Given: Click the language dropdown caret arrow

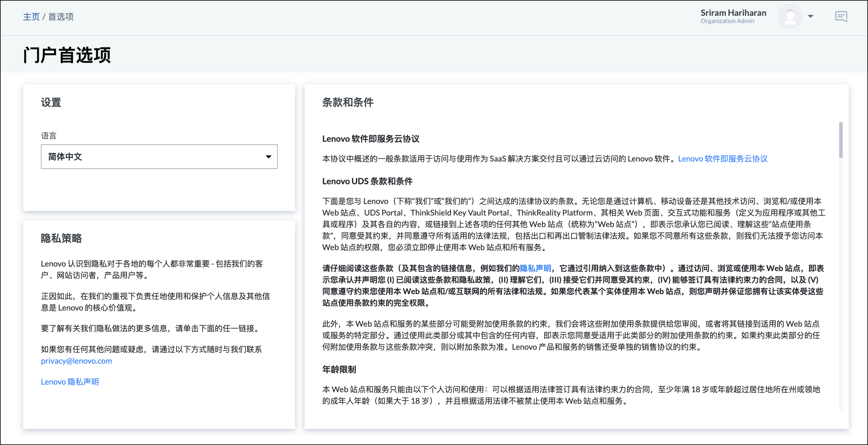Looking at the screenshot, I should point(268,157).
